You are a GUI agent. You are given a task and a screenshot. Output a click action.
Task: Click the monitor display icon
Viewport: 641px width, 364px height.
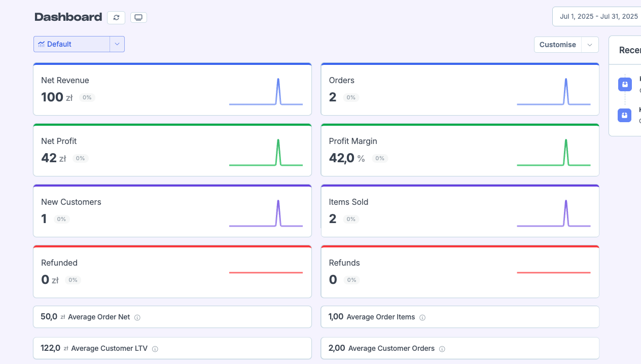[138, 17]
